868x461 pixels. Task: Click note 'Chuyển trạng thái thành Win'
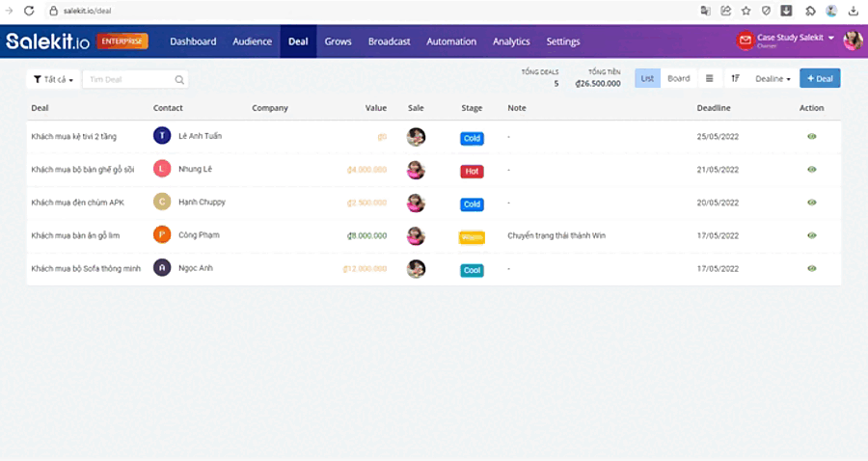tap(556, 235)
